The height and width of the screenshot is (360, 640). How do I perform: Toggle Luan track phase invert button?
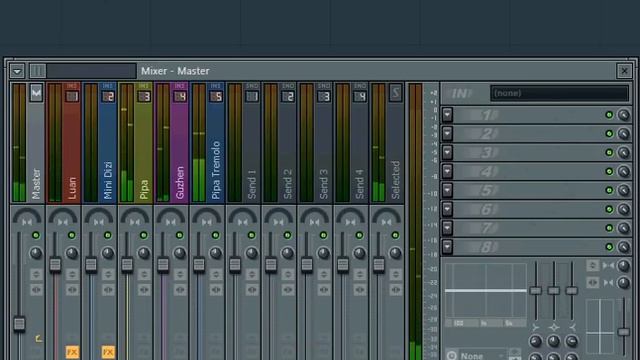pyautogui.click(x=72, y=274)
